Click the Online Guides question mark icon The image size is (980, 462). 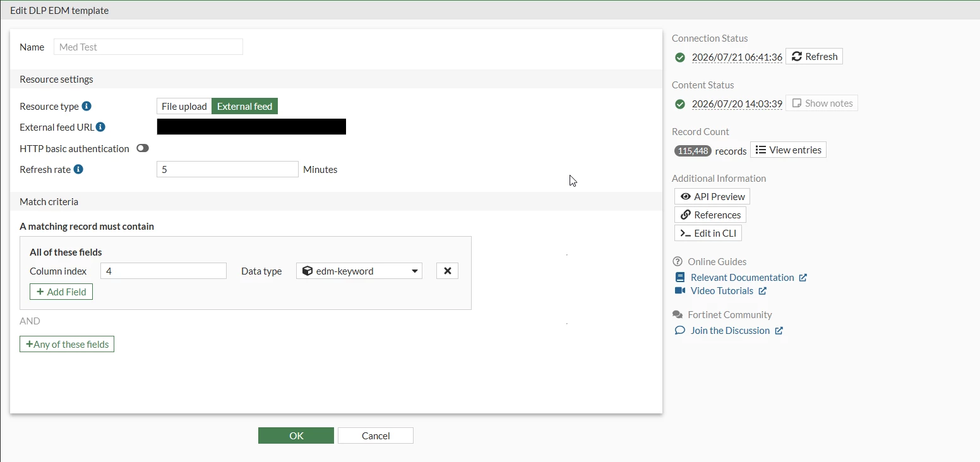[x=678, y=261]
